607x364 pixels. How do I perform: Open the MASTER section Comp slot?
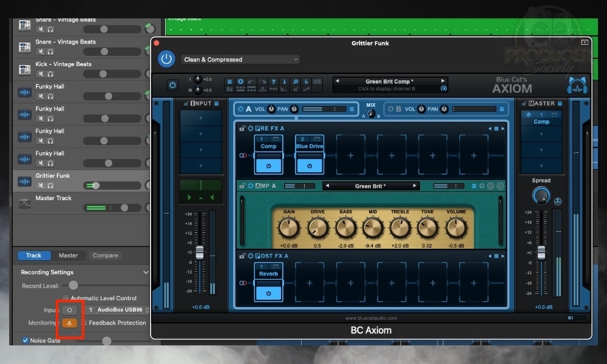[541, 118]
